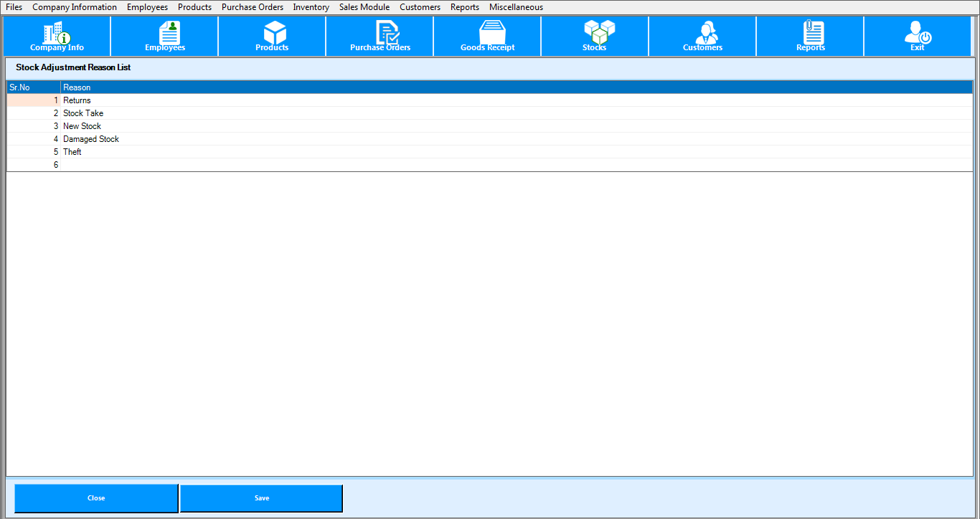980x519 pixels.
Task: Open the Inventory menu
Action: click(311, 7)
